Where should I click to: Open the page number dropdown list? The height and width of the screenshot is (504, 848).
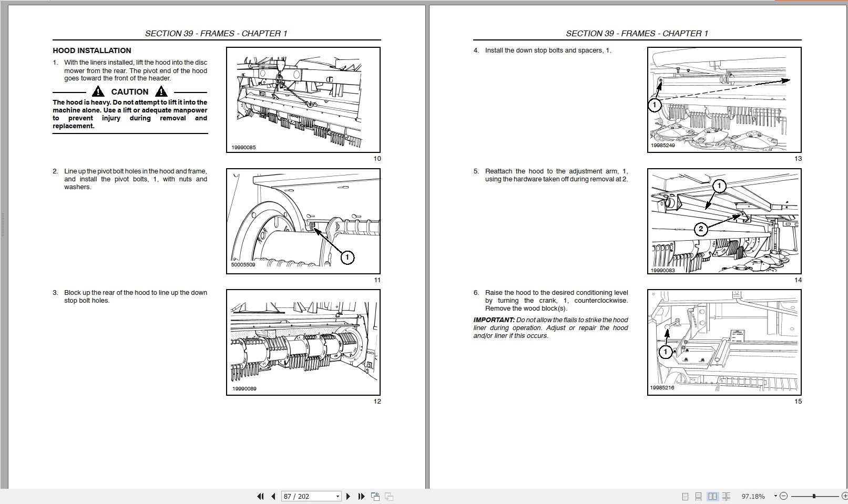(x=337, y=496)
